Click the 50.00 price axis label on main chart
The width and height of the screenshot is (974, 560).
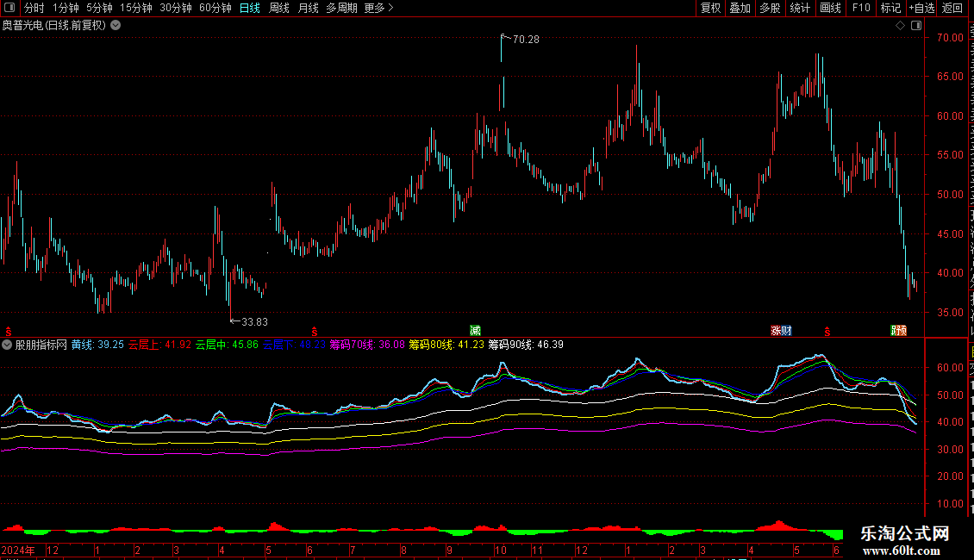click(950, 195)
